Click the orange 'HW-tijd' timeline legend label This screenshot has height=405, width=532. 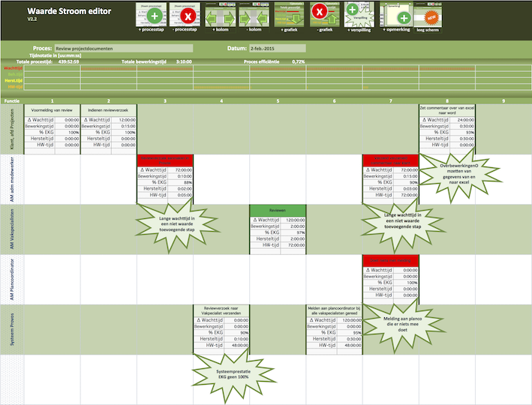point(15,87)
